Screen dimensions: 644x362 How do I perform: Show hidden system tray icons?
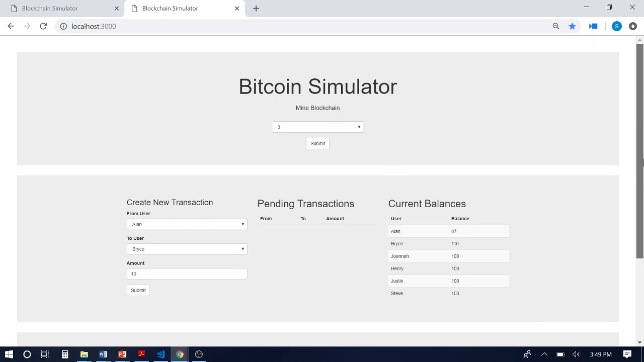544,354
